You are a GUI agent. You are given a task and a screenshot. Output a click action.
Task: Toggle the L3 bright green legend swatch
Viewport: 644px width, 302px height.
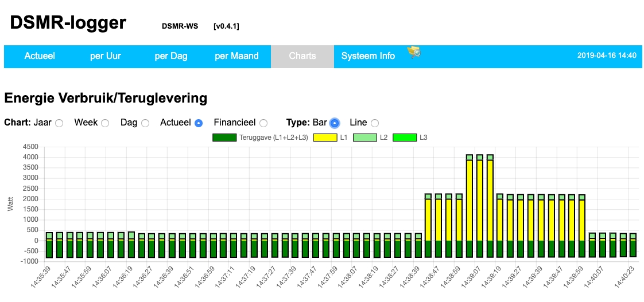(405, 138)
